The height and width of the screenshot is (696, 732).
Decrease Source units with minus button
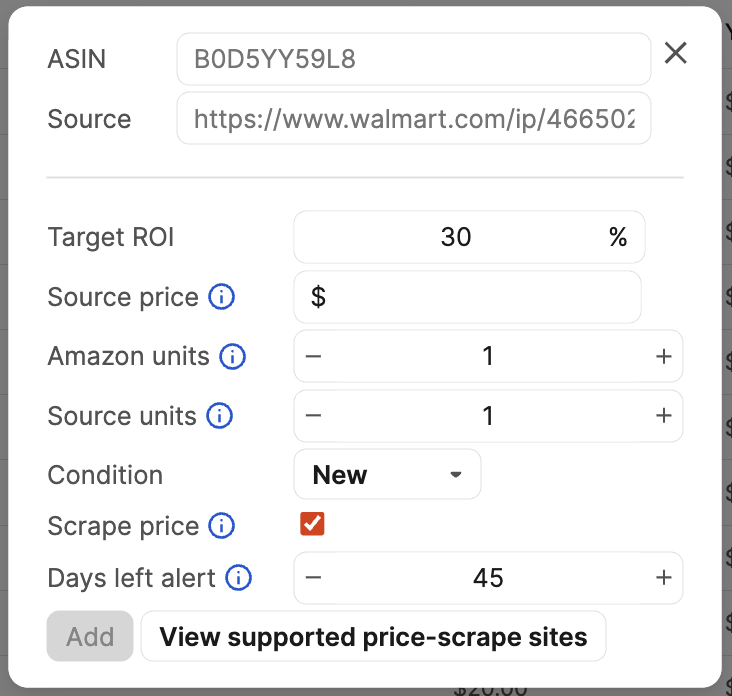(x=313, y=415)
